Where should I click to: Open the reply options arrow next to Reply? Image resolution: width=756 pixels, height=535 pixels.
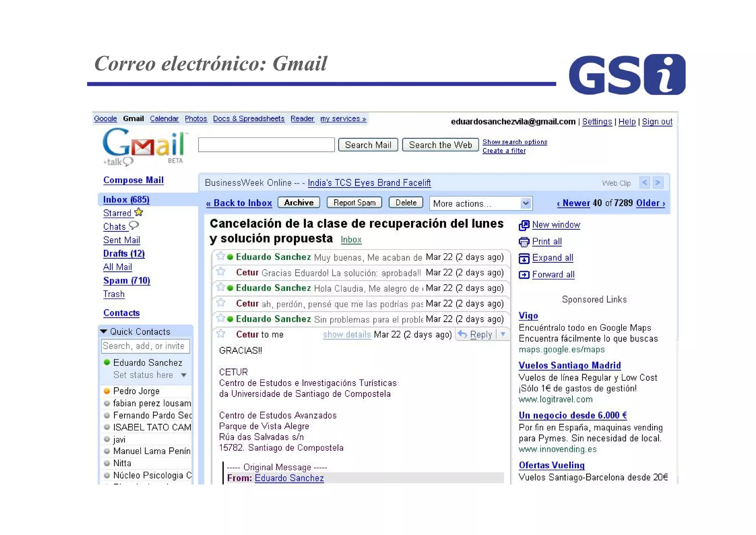(503, 334)
